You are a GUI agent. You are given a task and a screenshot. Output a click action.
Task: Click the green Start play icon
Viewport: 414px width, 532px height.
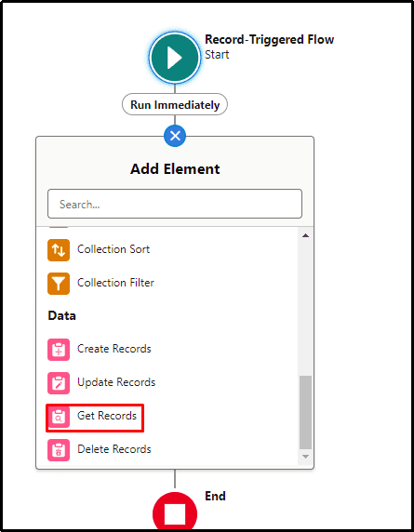tap(175, 58)
